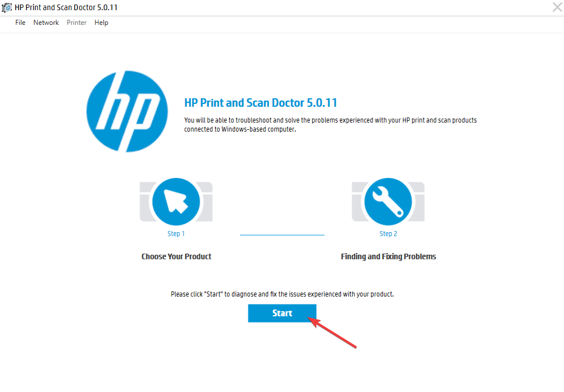Click the Choose Your Product heading
This screenshot has height=392, width=564.
(x=176, y=256)
